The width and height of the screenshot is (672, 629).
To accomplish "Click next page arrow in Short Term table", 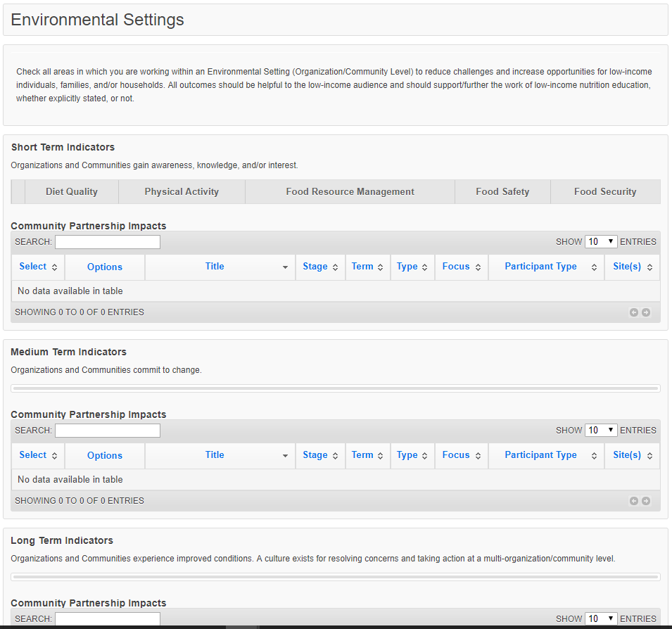I will click(x=646, y=312).
